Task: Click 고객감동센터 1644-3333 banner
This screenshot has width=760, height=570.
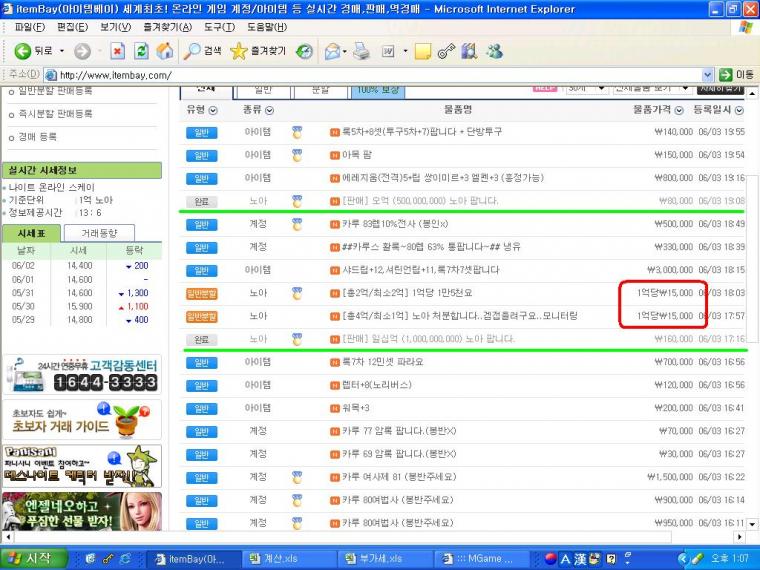Action: 82,374
